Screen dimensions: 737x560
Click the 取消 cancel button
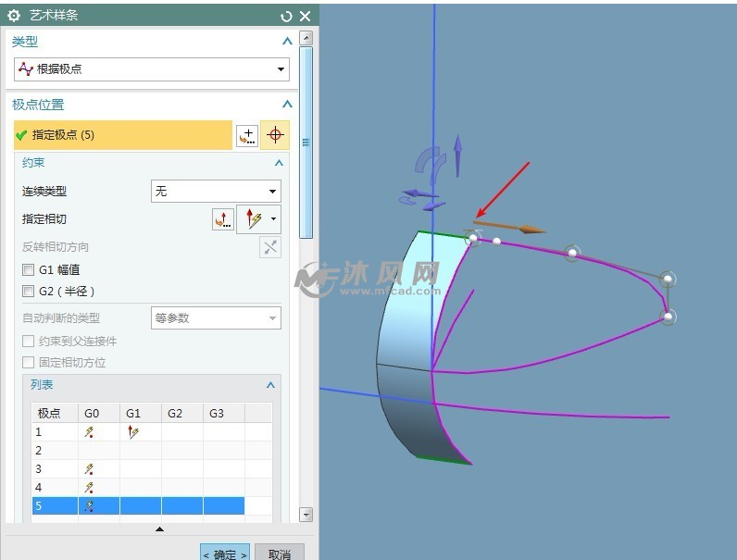click(280, 553)
